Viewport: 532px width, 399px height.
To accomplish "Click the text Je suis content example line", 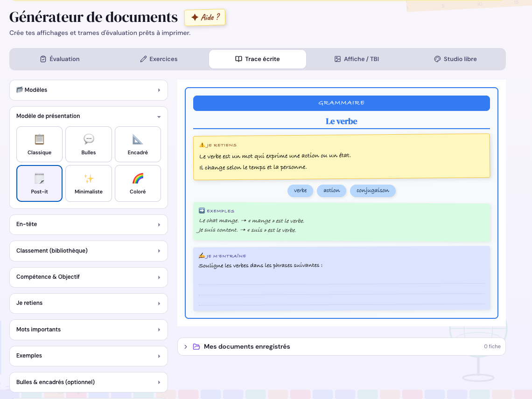I will coord(247,230).
